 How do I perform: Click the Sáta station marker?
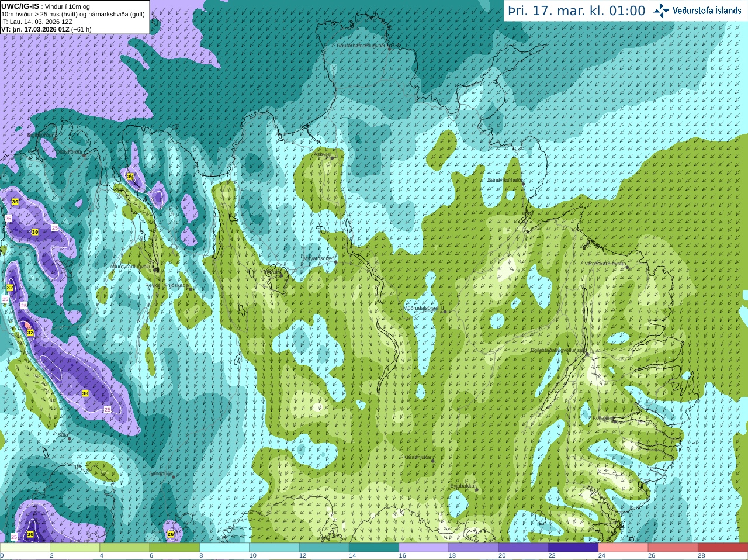pos(69,438)
